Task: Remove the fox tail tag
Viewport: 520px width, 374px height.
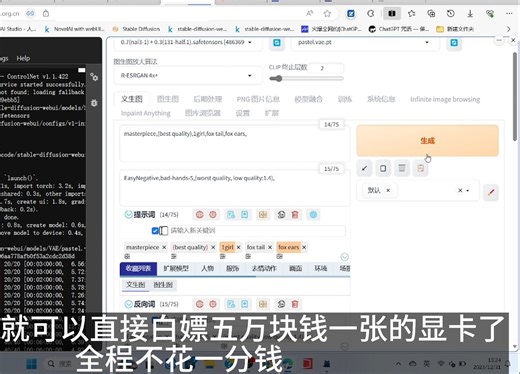Action: (270, 247)
